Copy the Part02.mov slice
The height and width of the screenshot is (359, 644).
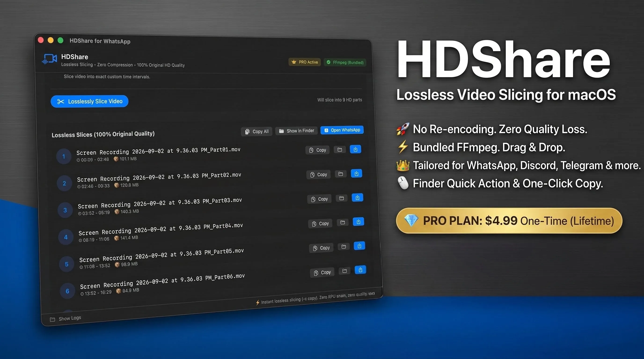318,175
